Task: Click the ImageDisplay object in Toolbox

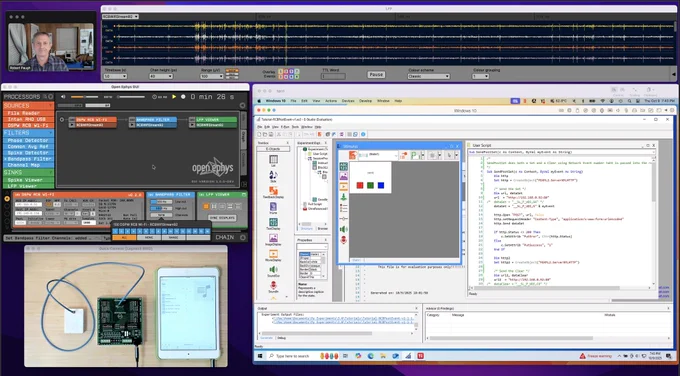Action: pos(273,240)
